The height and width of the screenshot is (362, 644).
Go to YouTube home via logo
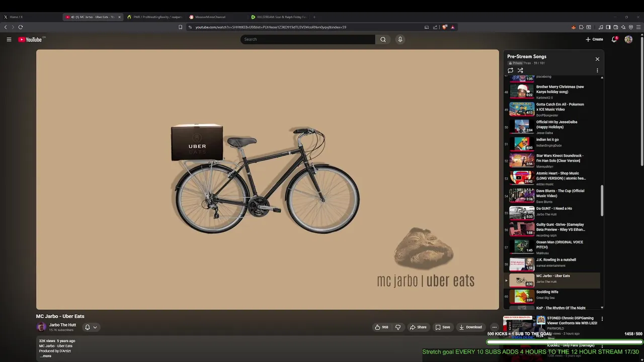(30, 39)
